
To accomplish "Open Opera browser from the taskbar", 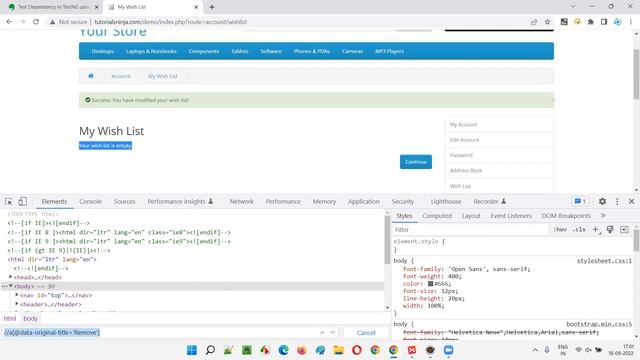I will coord(357,350).
